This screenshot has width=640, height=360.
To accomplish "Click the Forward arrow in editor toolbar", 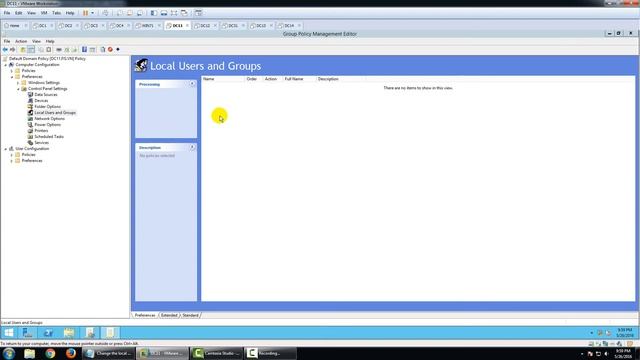I will (13, 49).
